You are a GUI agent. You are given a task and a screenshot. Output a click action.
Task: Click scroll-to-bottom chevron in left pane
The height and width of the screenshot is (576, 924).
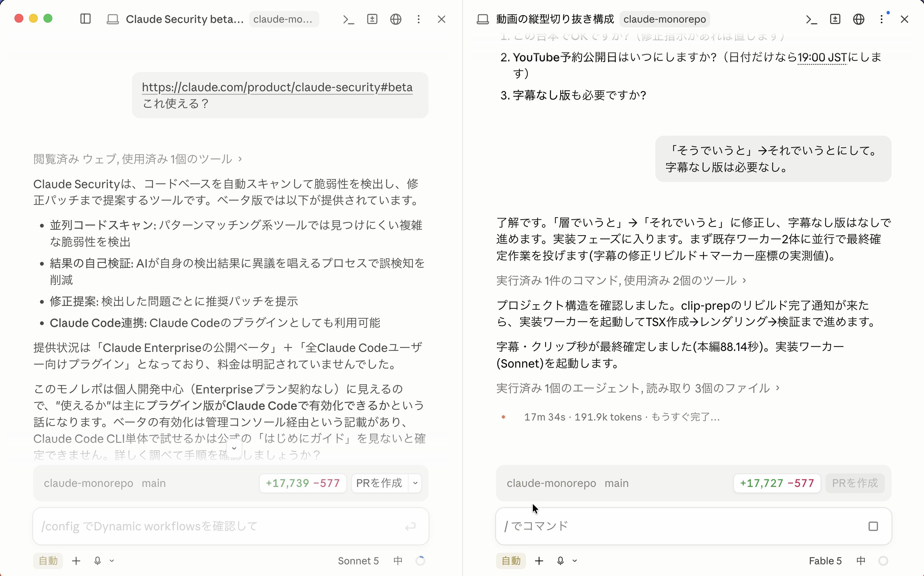(x=234, y=448)
